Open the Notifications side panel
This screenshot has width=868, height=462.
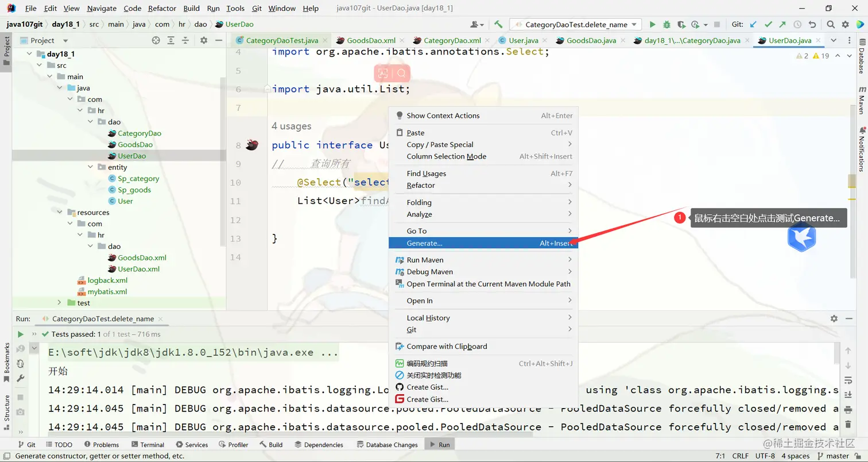(862, 149)
